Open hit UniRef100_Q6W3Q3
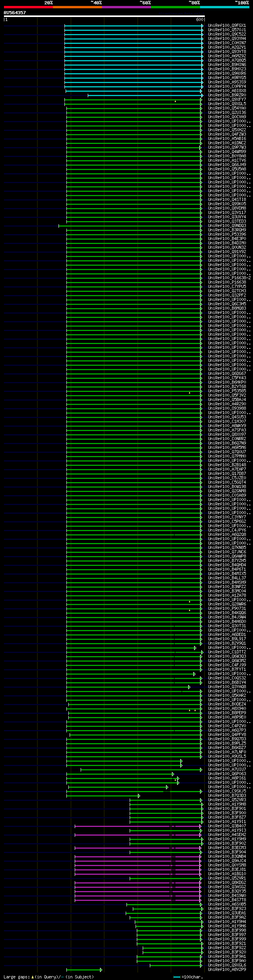 point(227,656)
